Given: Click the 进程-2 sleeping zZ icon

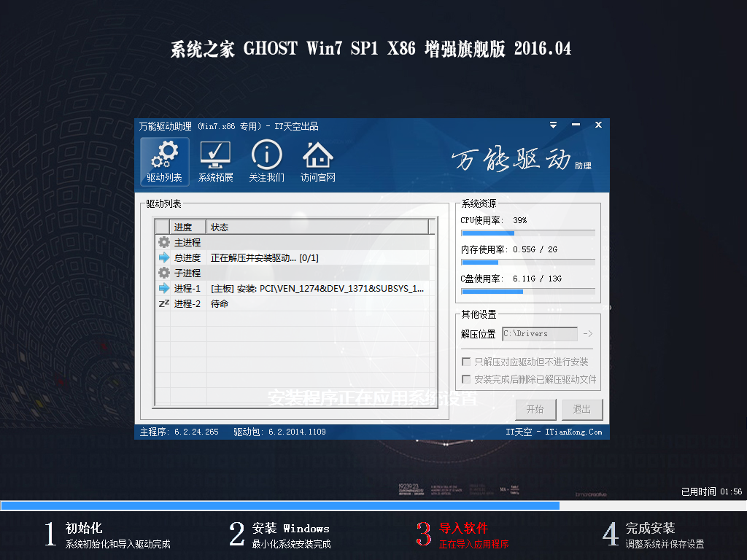Looking at the screenshot, I should 164,303.
